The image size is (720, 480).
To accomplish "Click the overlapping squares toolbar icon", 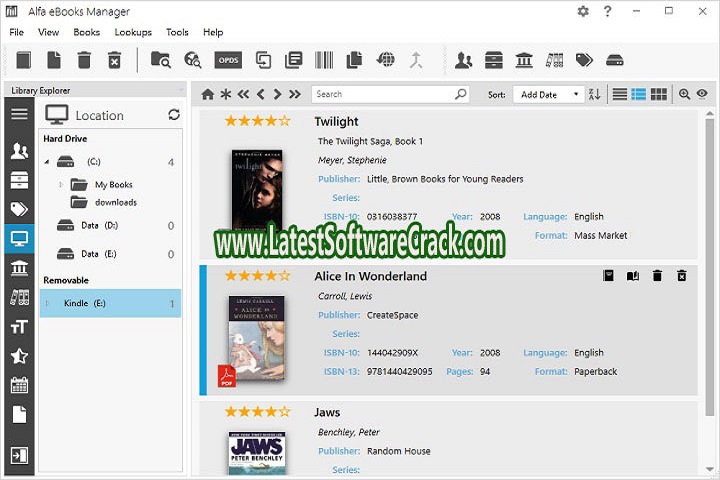I will (263, 60).
